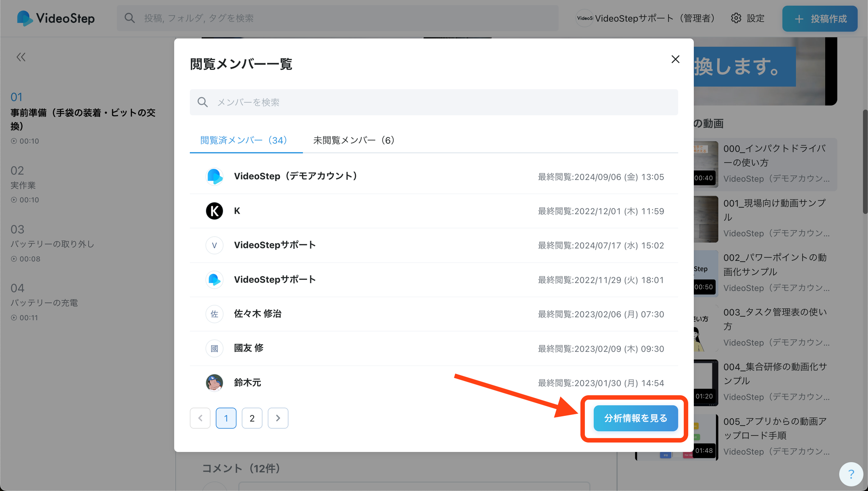Go to previous page with left chevron
The width and height of the screenshot is (868, 491).
(x=200, y=418)
